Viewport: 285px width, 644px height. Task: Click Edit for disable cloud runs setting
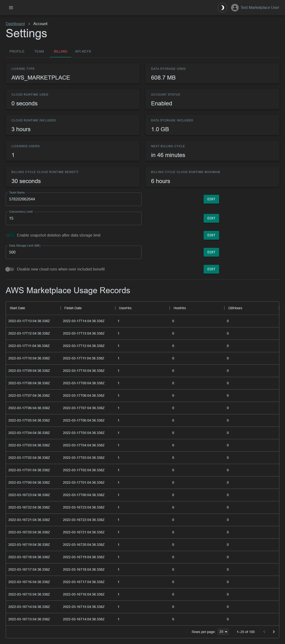click(211, 269)
